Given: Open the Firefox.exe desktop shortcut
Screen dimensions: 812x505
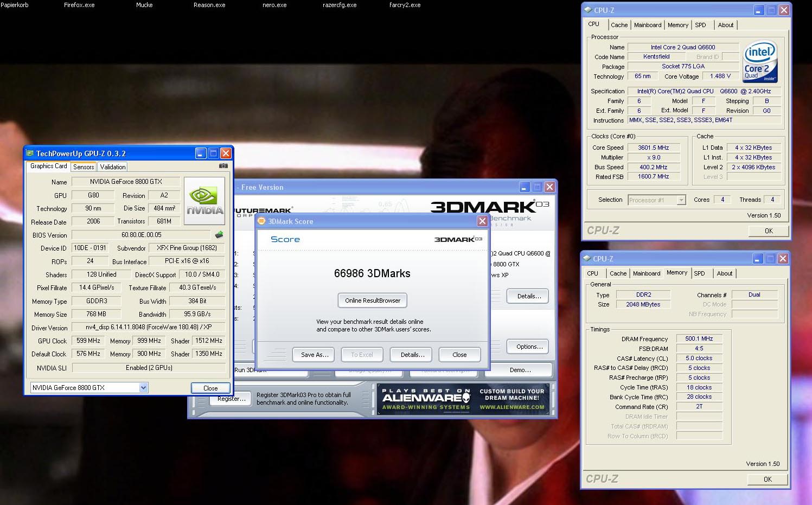Looking at the screenshot, I should click(x=79, y=5).
